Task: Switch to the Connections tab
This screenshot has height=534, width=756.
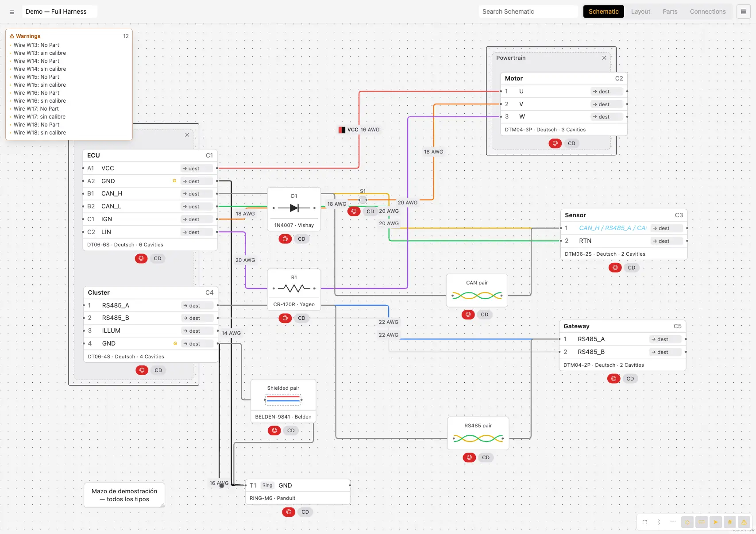Action: [707, 12]
